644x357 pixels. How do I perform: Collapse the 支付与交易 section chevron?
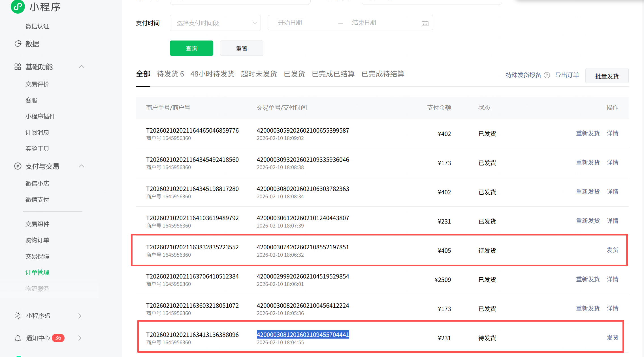[x=82, y=166]
